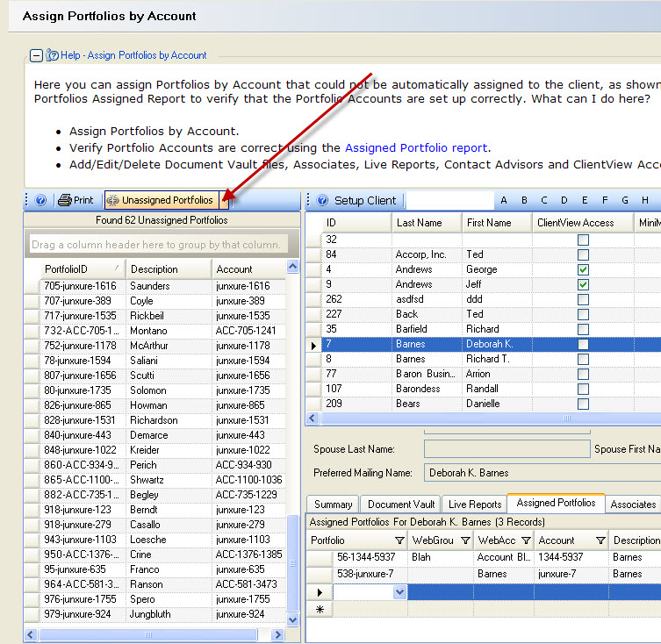Click the Portfolio column filter icon
This screenshot has width=661, height=644.
point(399,540)
